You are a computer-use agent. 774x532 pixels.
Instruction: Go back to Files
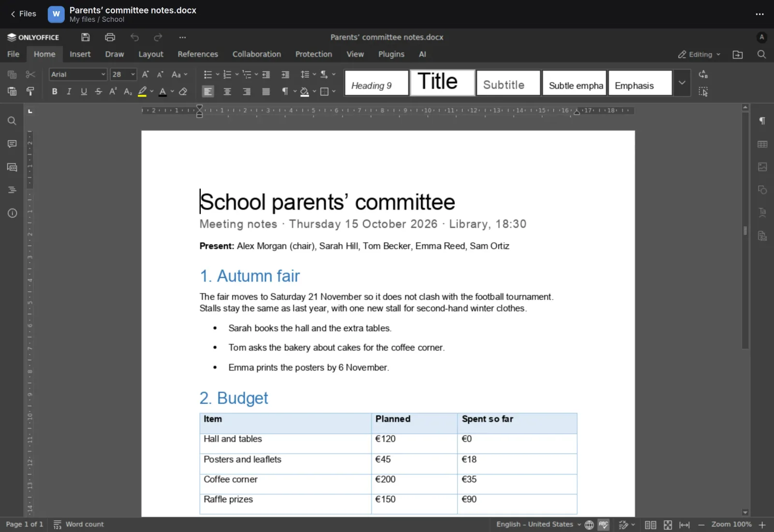[23, 14]
